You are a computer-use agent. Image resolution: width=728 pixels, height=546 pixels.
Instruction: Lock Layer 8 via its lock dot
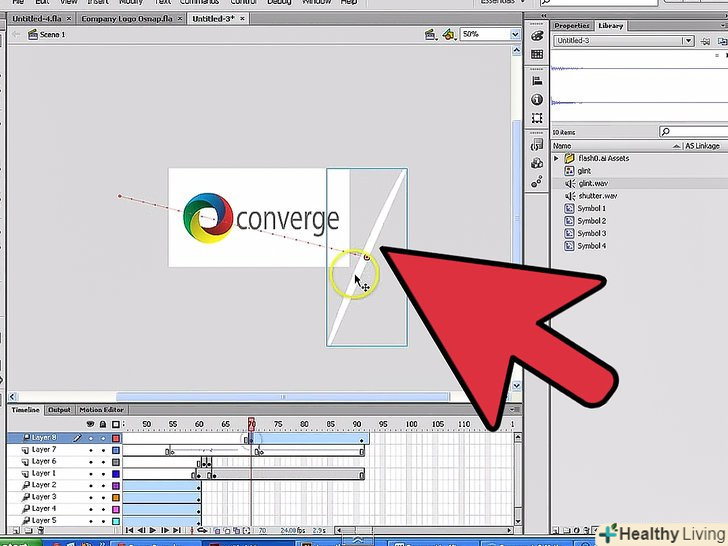pos(103,438)
